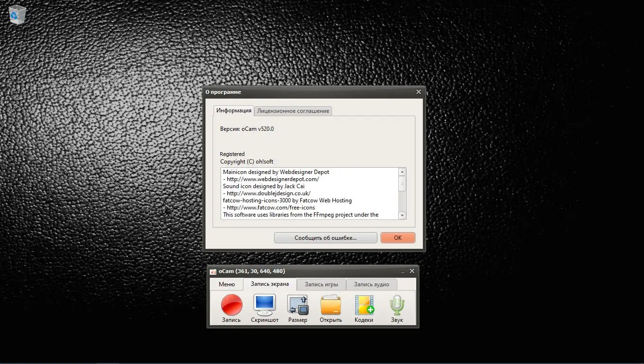The width and height of the screenshot is (644, 364).
Task: Select the Запись экрана tab
Action: click(x=270, y=284)
